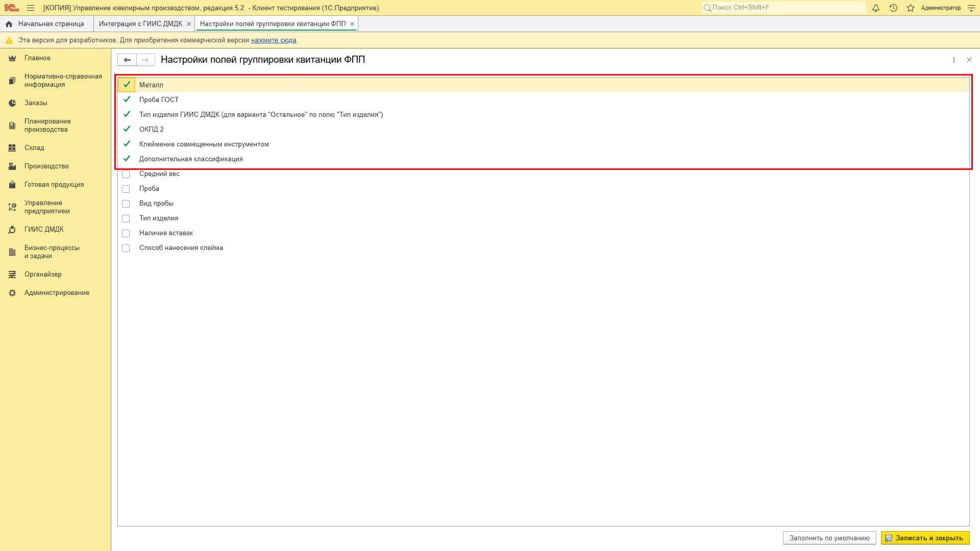Viewport: 980px width, 551px height.
Task: Open the Склад section
Action: click(34, 148)
